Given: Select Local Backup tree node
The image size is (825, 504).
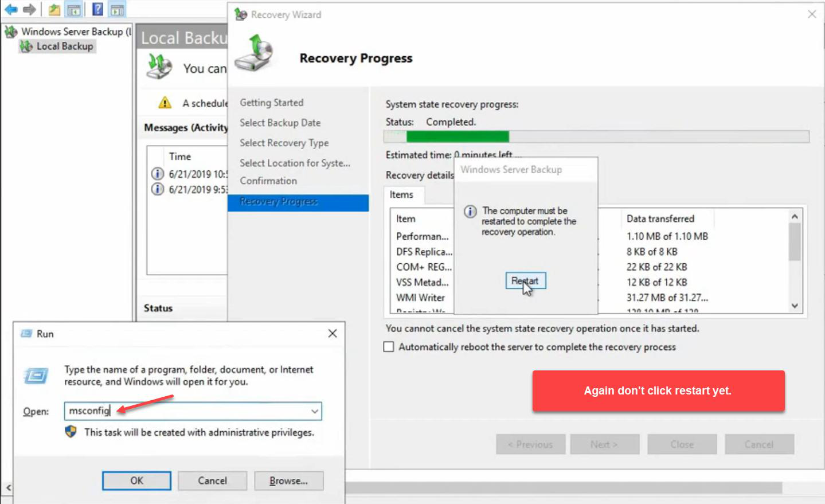Looking at the screenshot, I should tap(65, 46).
